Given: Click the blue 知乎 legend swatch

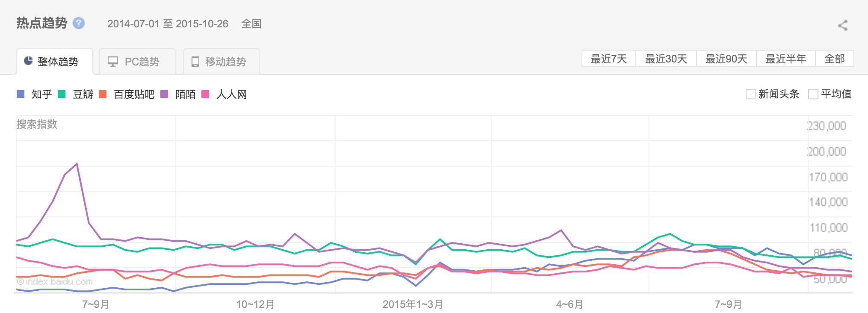Looking at the screenshot, I should pyautogui.click(x=21, y=94).
